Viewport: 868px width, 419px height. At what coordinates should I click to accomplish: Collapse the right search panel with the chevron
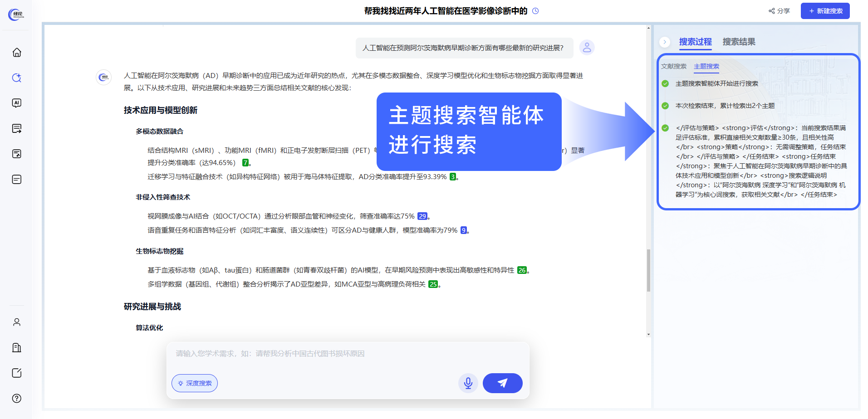click(664, 42)
